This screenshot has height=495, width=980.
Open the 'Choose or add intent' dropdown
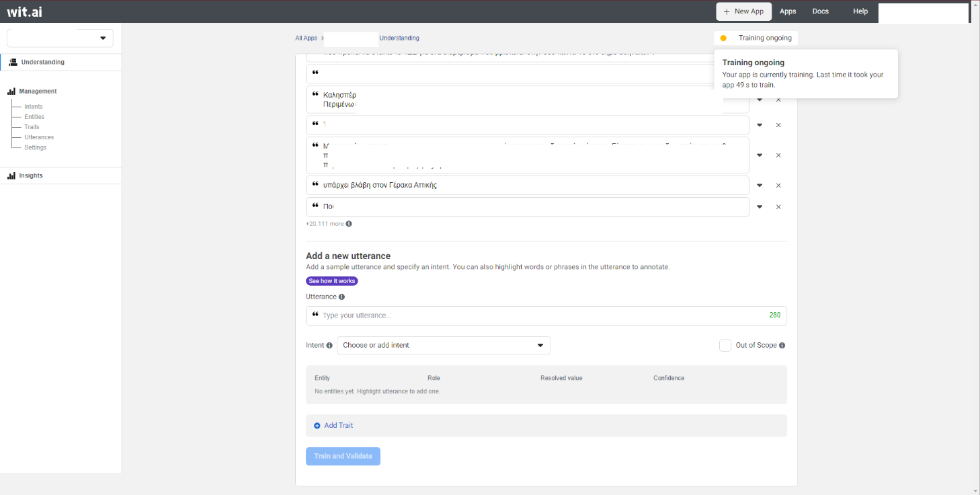click(444, 345)
